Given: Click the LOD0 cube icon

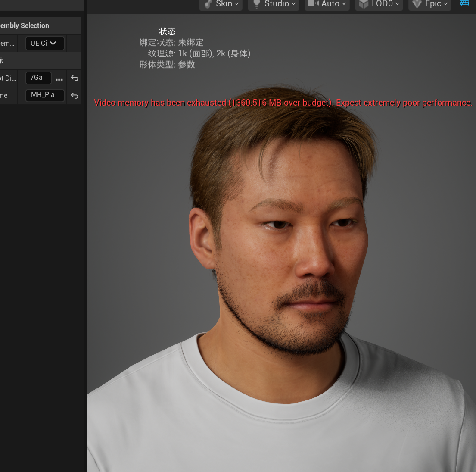Looking at the screenshot, I should (364, 4).
